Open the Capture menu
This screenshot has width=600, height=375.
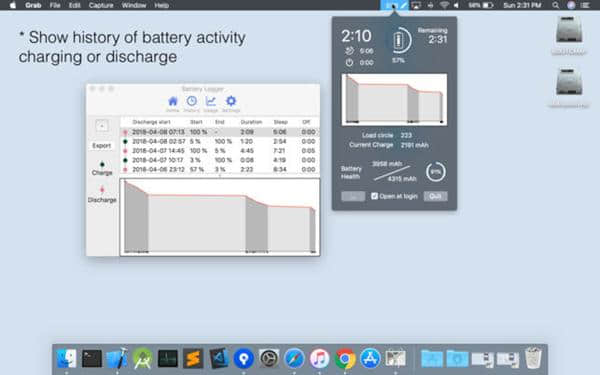click(101, 5)
